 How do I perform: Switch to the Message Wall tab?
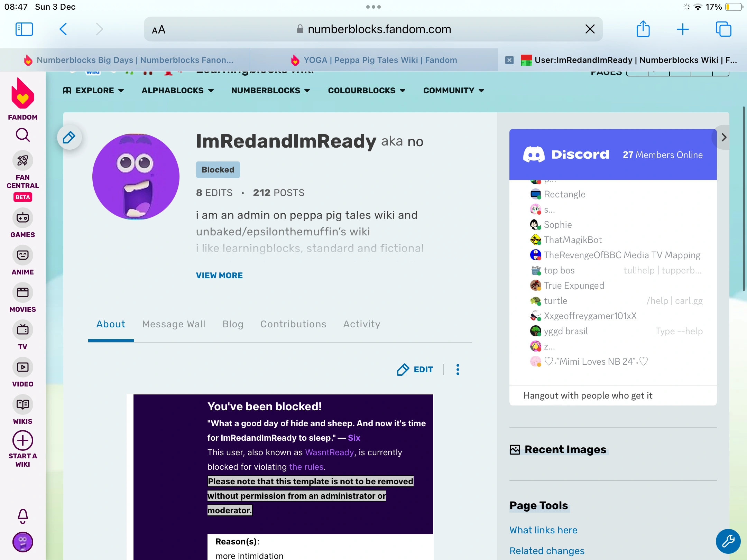[174, 324]
